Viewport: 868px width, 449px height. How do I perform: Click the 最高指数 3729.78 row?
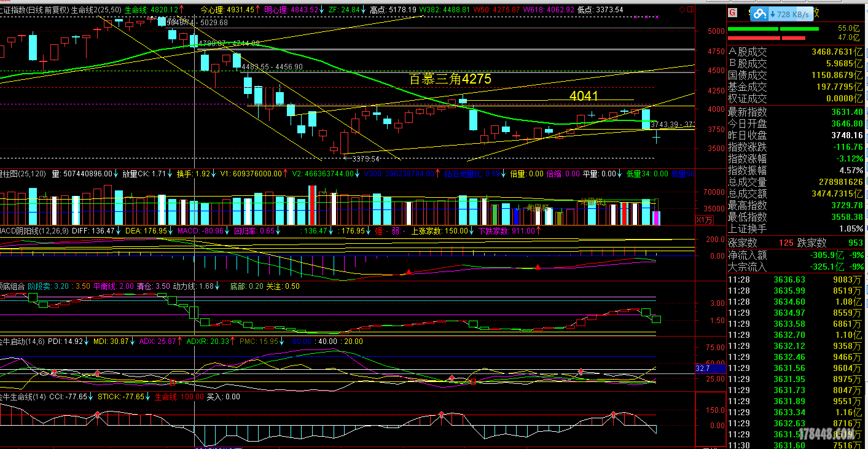796,205
